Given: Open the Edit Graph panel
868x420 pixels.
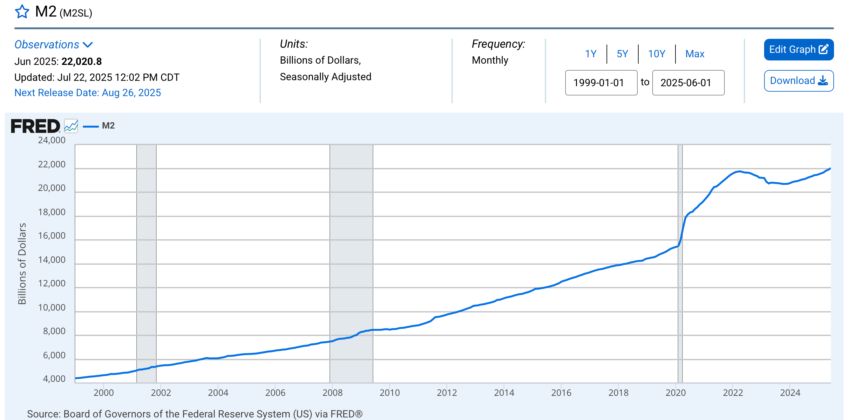Looking at the screenshot, I should [x=792, y=50].
